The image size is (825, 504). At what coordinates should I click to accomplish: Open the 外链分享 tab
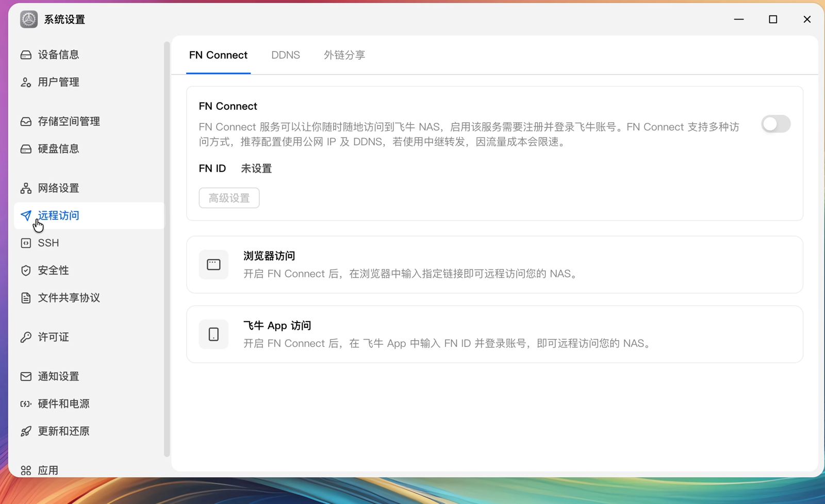click(x=344, y=55)
